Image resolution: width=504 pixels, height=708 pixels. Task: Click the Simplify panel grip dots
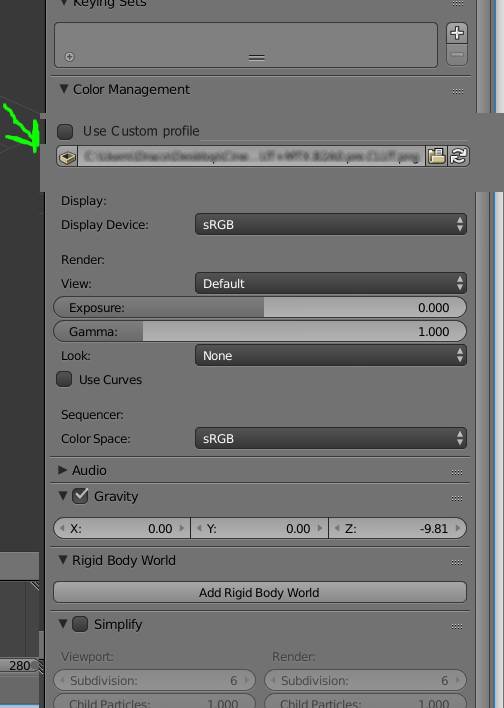457,627
